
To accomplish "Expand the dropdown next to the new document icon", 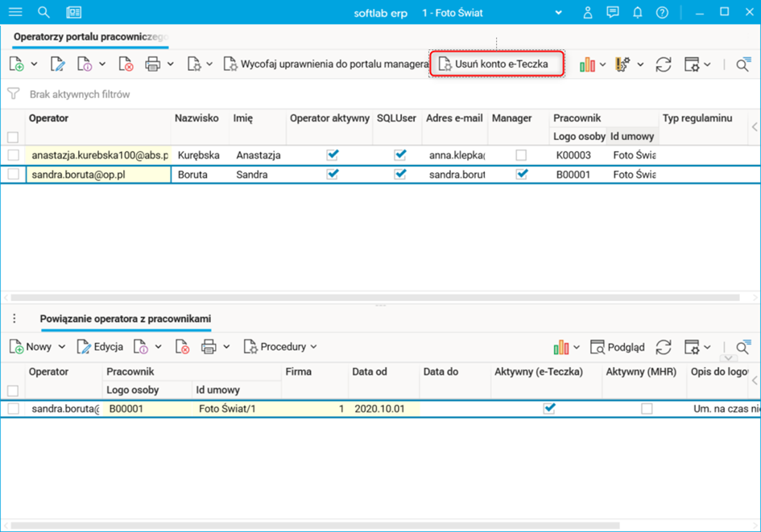I will click(x=34, y=64).
